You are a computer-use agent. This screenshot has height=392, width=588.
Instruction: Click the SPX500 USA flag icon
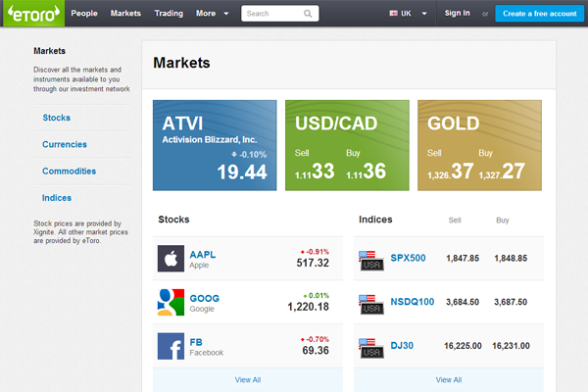(x=370, y=261)
